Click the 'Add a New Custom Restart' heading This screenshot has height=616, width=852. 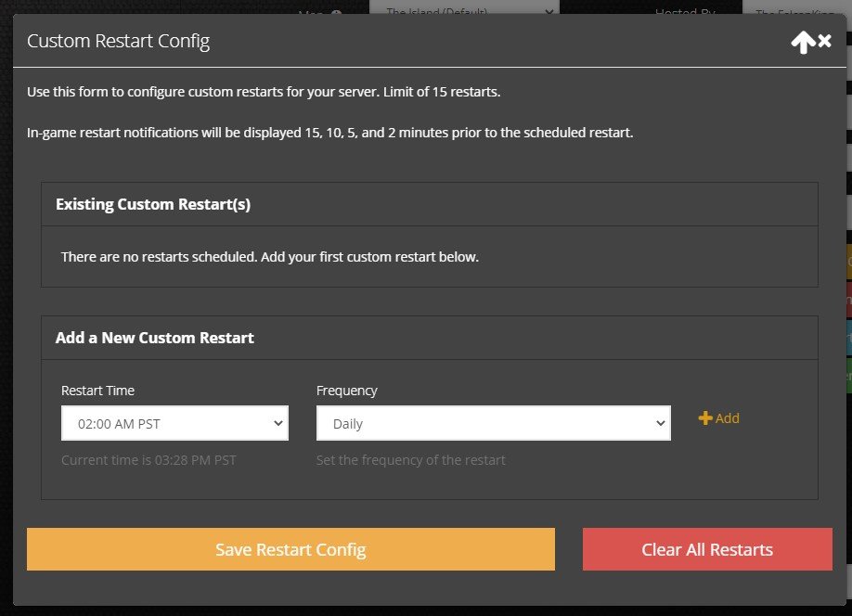pos(154,338)
